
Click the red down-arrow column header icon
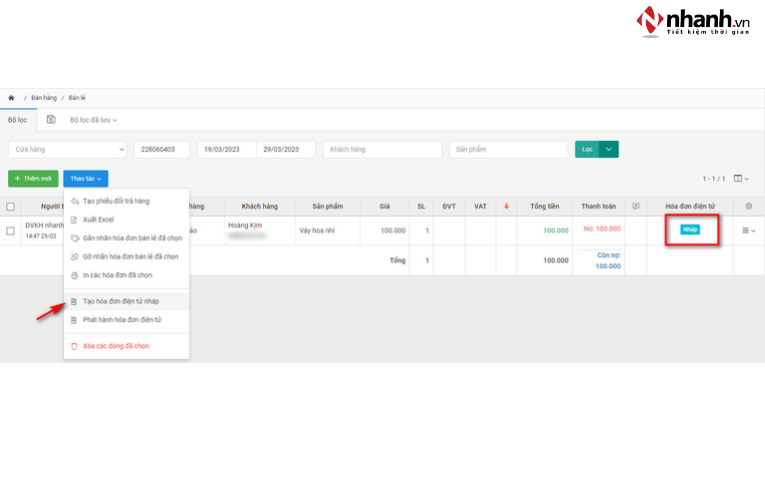pyautogui.click(x=506, y=207)
